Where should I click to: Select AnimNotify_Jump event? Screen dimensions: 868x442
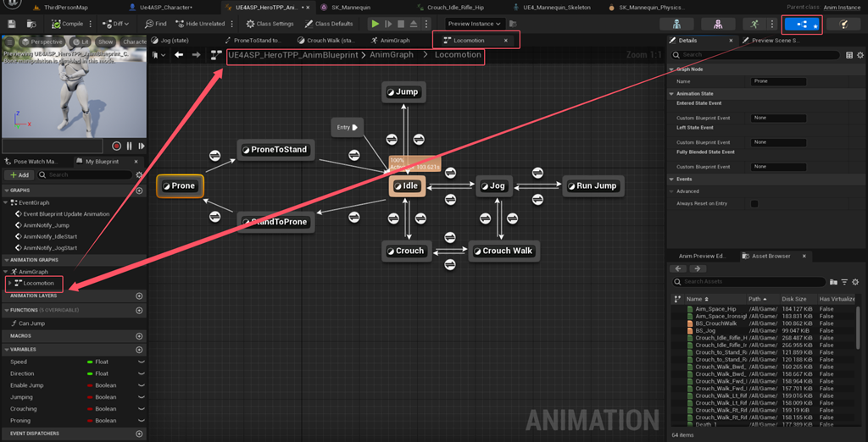(x=46, y=225)
